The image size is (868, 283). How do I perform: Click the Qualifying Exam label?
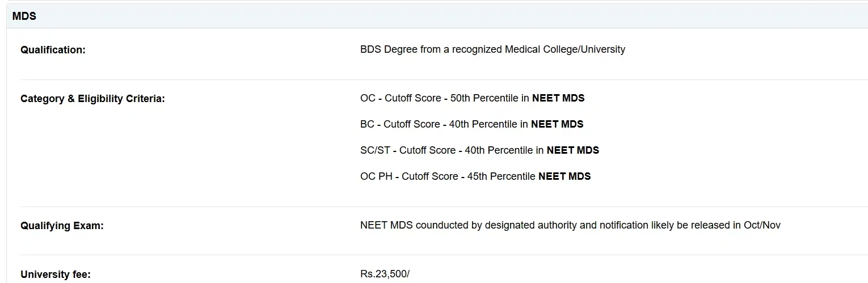[62, 226]
